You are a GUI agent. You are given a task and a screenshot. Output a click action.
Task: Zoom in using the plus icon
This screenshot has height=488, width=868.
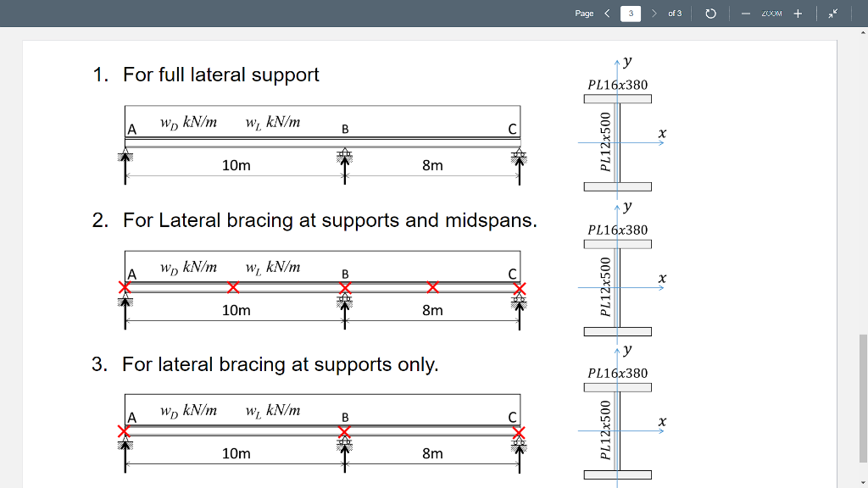pyautogui.click(x=797, y=13)
